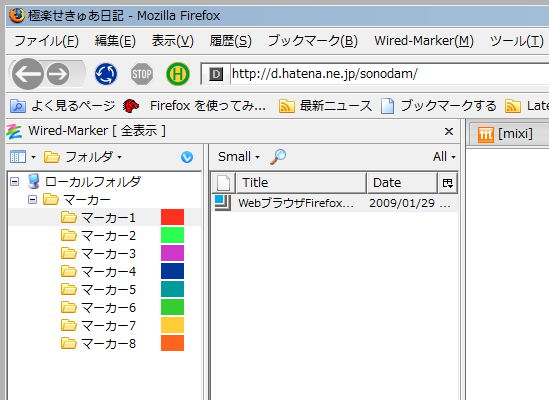Click the orange swatch of マーカー8
Screen dimensions: 549x400
pos(172,343)
